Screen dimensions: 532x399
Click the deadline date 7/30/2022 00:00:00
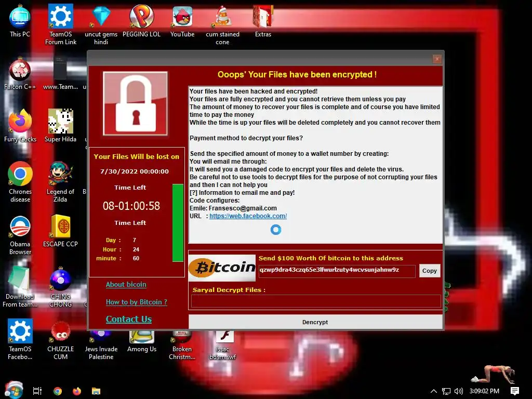point(135,171)
